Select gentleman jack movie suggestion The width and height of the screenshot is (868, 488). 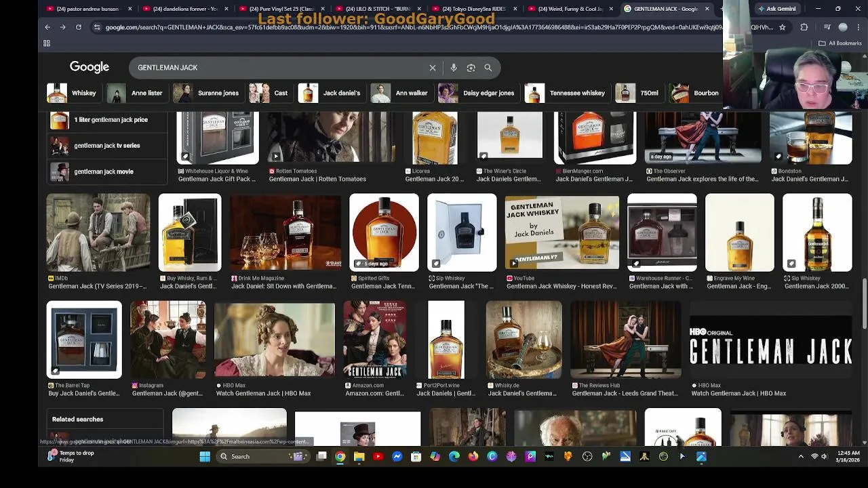pyautogui.click(x=107, y=171)
